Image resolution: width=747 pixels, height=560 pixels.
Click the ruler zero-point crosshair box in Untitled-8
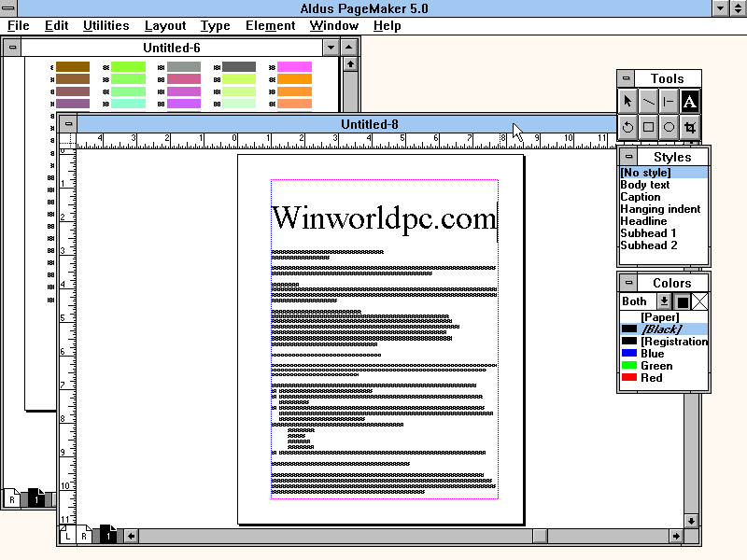tap(67, 142)
